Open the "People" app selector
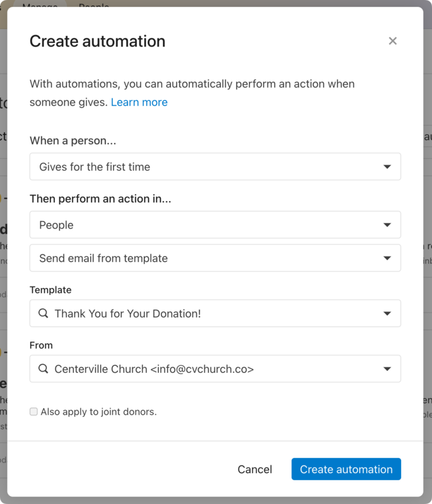 (215, 224)
